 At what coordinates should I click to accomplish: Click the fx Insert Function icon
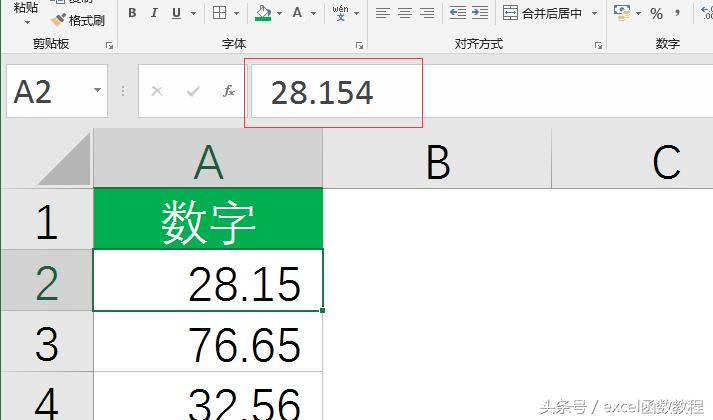[229, 91]
